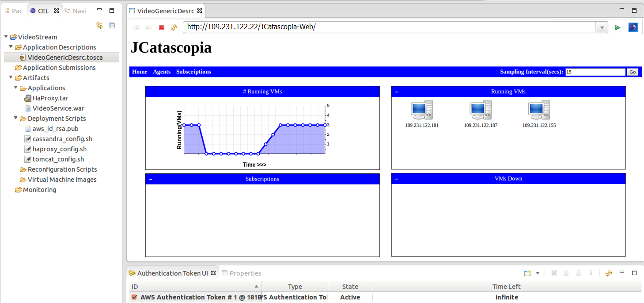Open the Properties tab

[241, 273]
